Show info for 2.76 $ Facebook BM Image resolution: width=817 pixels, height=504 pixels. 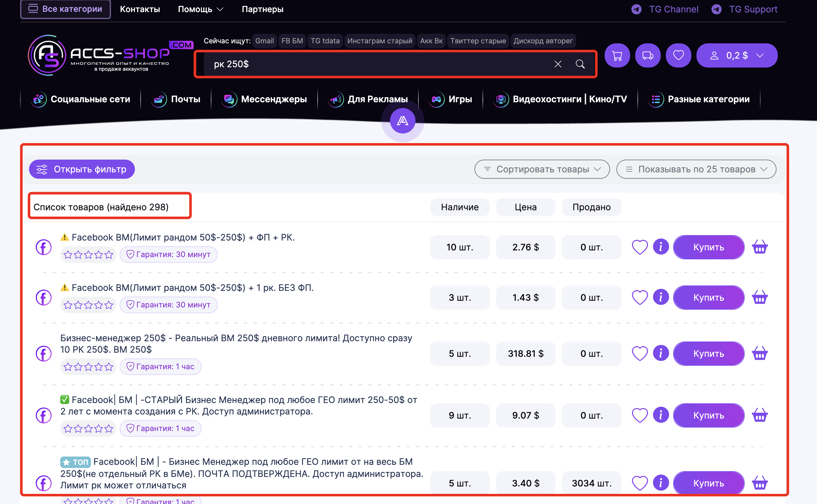[x=660, y=247]
